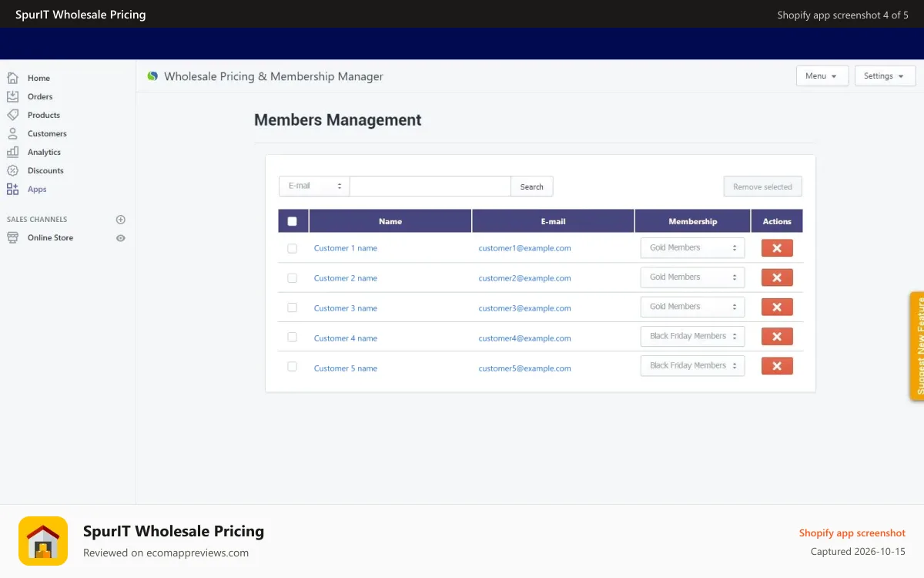
Task: Click customer5@example.com email link
Action: coord(524,368)
